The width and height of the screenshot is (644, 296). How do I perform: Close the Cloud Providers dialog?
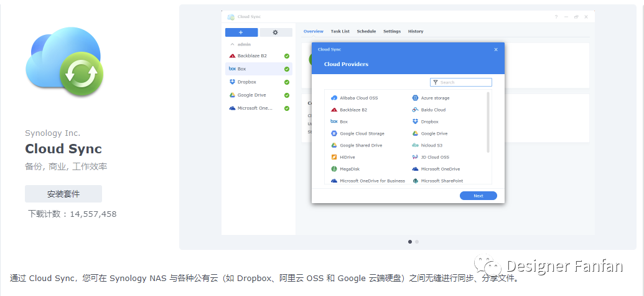tap(496, 50)
